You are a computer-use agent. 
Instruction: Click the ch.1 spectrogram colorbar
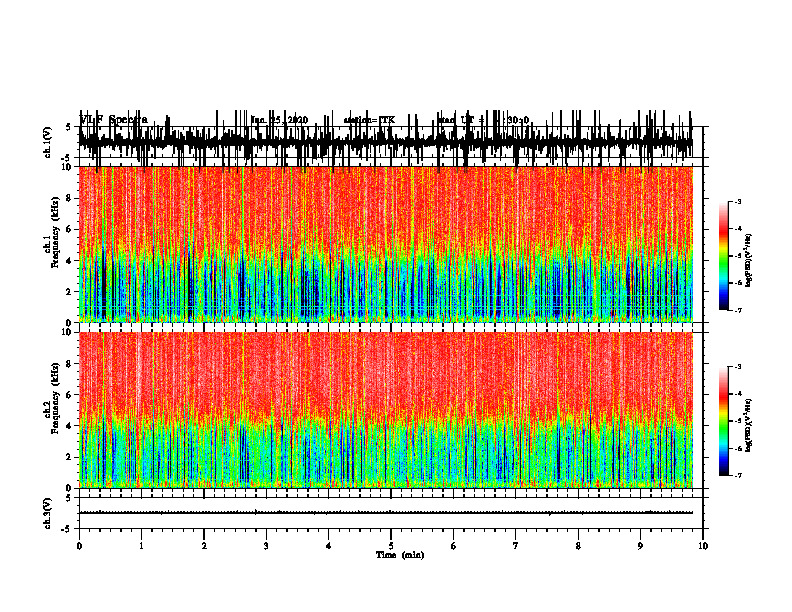(724, 256)
